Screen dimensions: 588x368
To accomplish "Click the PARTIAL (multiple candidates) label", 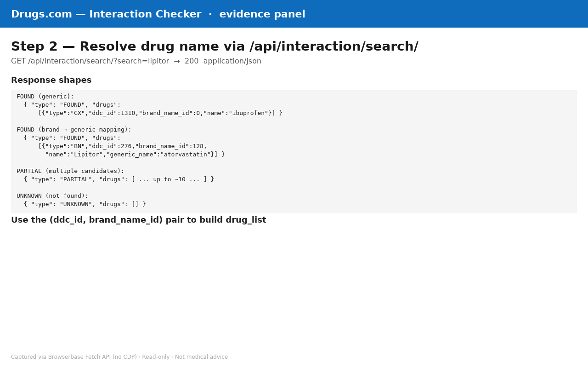I will click(x=70, y=171).
